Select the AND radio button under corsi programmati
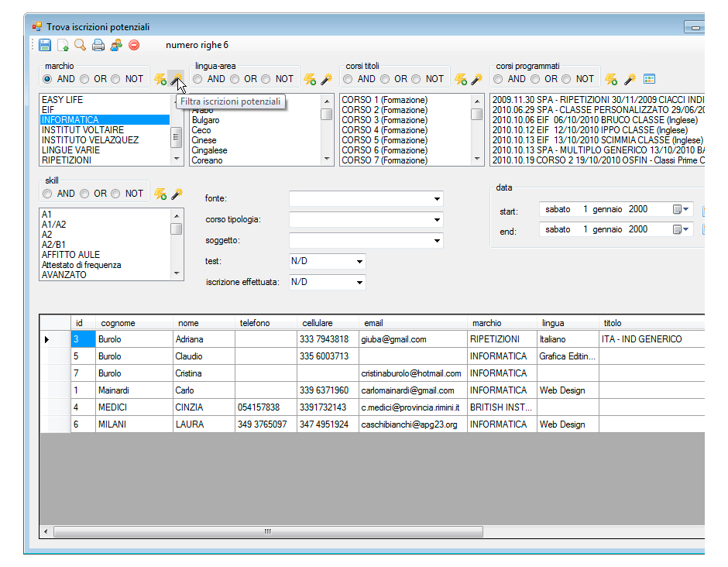This screenshot has width=728, height=567. [x=498, y=80]
